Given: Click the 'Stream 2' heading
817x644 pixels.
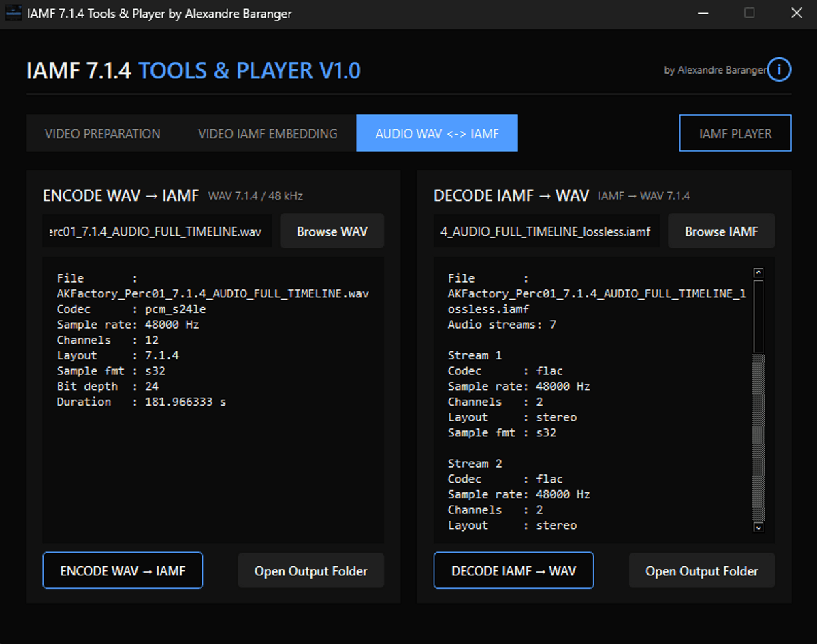Looking at the screenshot, I should 475,464.
